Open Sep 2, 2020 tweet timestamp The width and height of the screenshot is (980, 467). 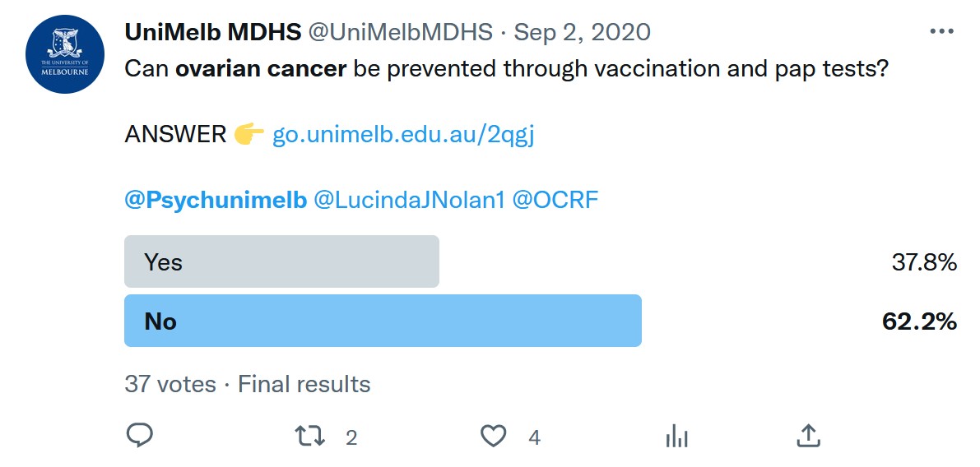583,32
